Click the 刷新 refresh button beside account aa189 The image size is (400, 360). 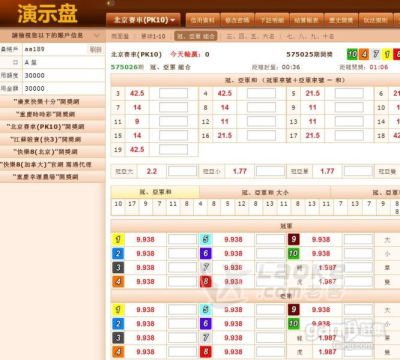pyautogui.click(x=95, y=49)
